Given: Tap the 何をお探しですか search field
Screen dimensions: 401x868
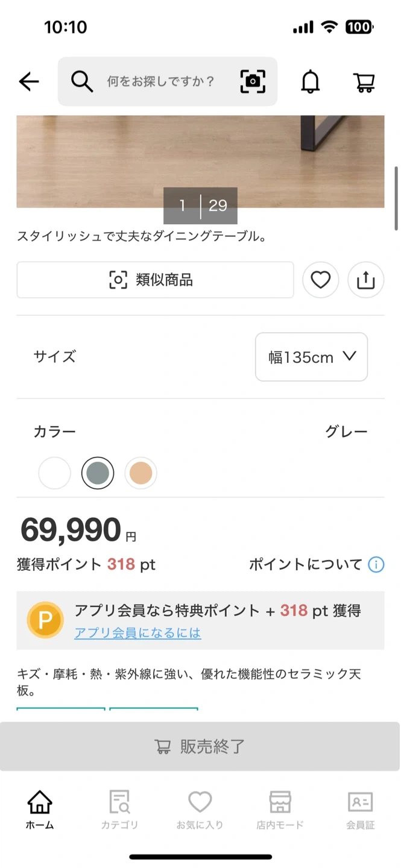Looking at the screenshot, I should click(x=161, y=81).
